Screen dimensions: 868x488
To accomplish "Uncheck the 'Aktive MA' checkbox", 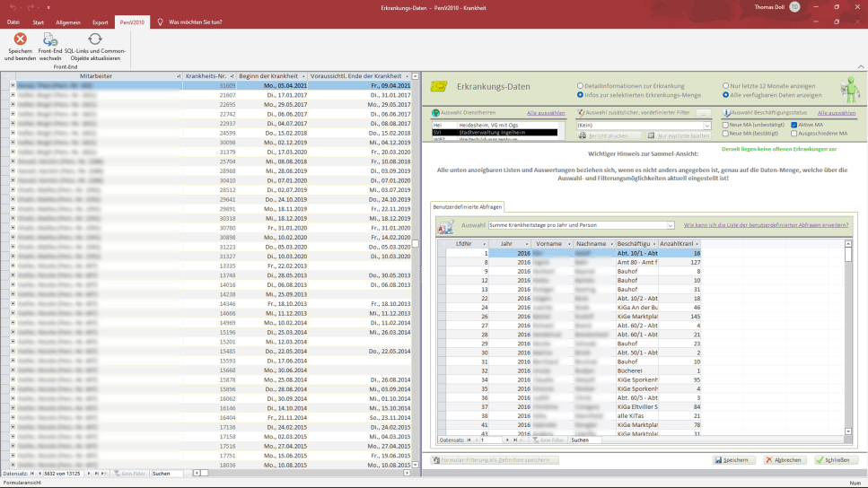I will click(793, 125).
